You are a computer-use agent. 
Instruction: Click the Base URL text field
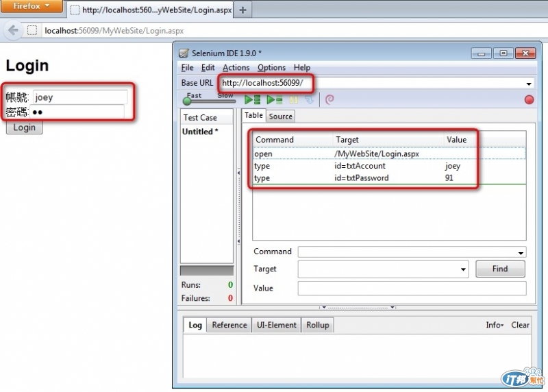pos(373,83)
